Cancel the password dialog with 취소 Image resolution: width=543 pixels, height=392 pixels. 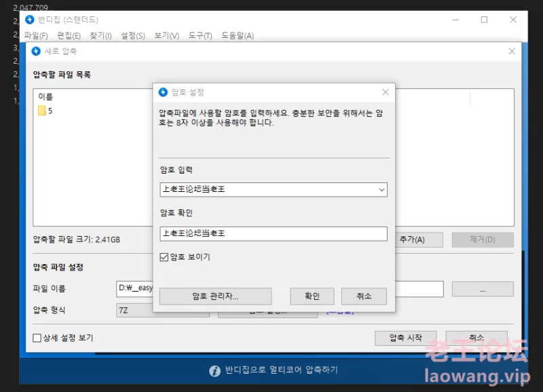pos(364,296)
